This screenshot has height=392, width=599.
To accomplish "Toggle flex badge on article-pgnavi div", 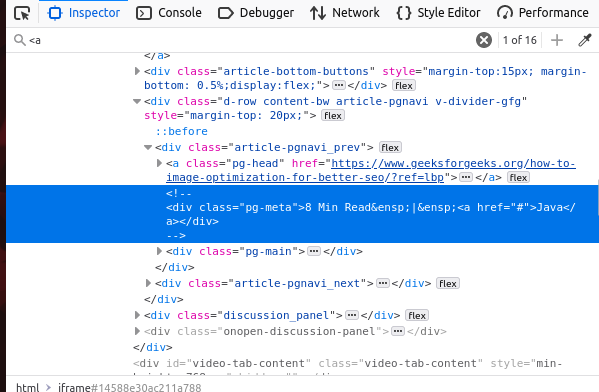I will point(333,116).
